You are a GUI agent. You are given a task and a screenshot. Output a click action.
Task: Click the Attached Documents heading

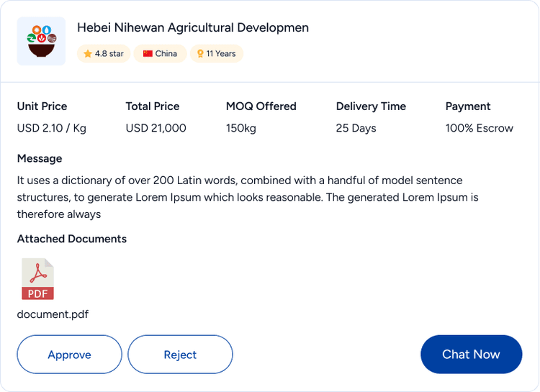(71, 239)
